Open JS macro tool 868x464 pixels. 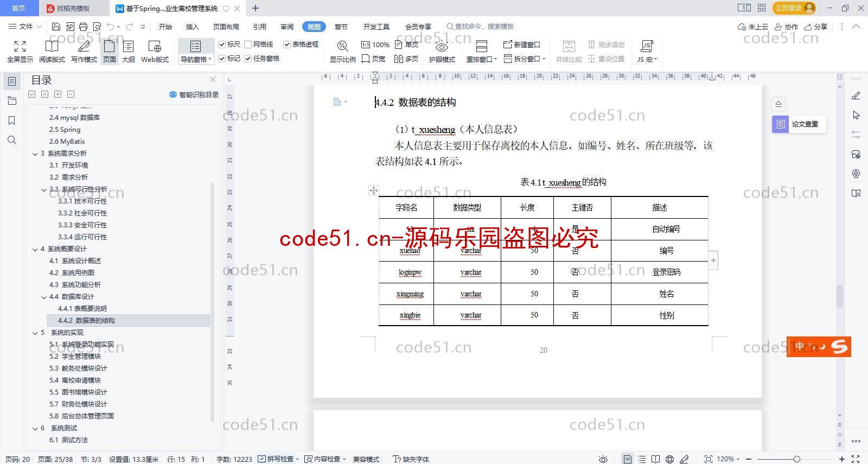647,52
